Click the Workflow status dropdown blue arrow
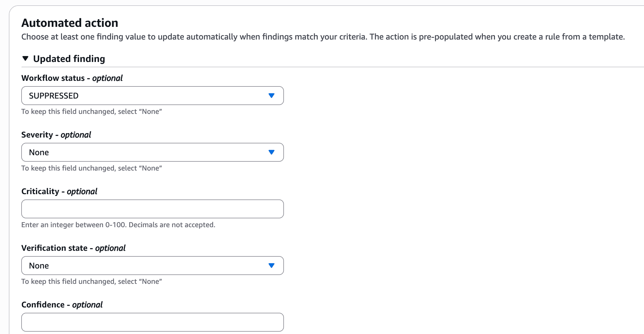This screenshot has width=644, height=334. [x=272, y=96]
